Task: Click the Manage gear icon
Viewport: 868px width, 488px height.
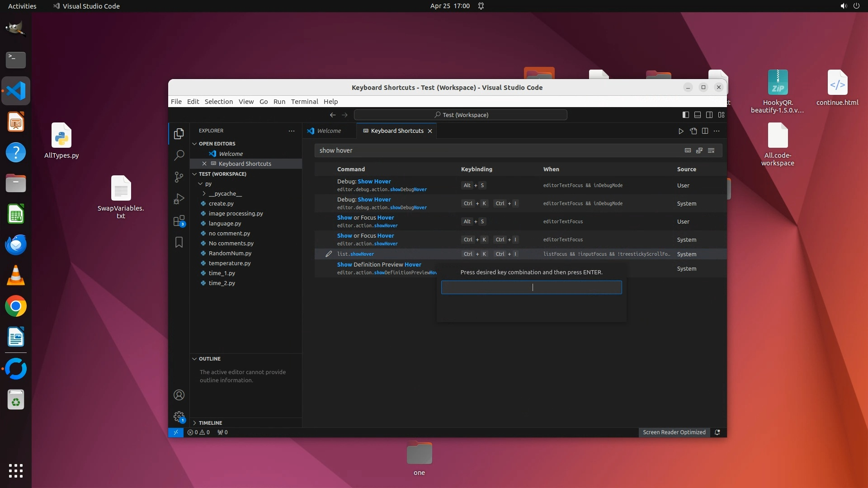Action: 179,417
